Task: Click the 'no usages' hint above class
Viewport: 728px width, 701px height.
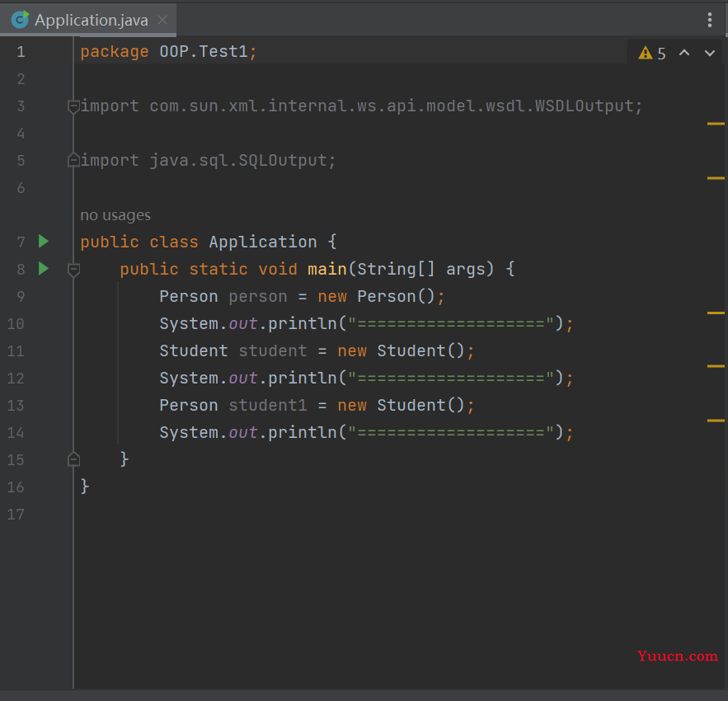Action: click(115, 215)
